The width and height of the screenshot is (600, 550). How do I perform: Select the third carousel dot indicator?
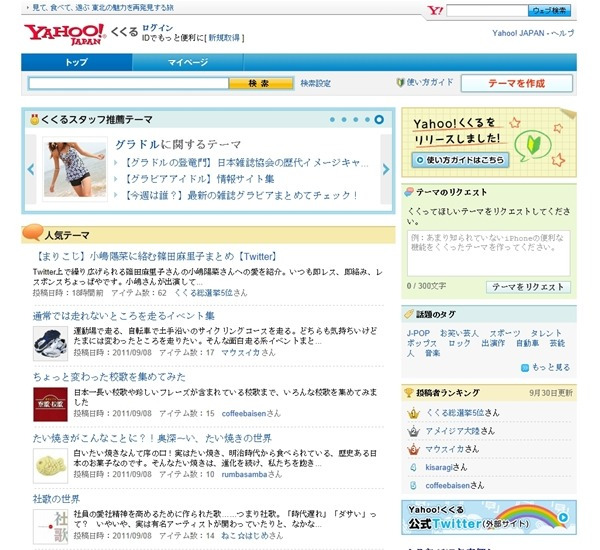[x=355, y=120]
